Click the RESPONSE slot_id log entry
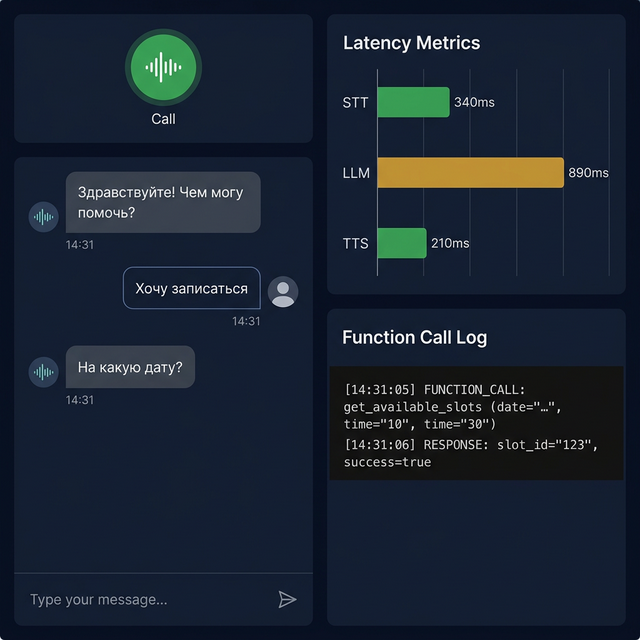 pyautogui.click(x=471, y=453)
